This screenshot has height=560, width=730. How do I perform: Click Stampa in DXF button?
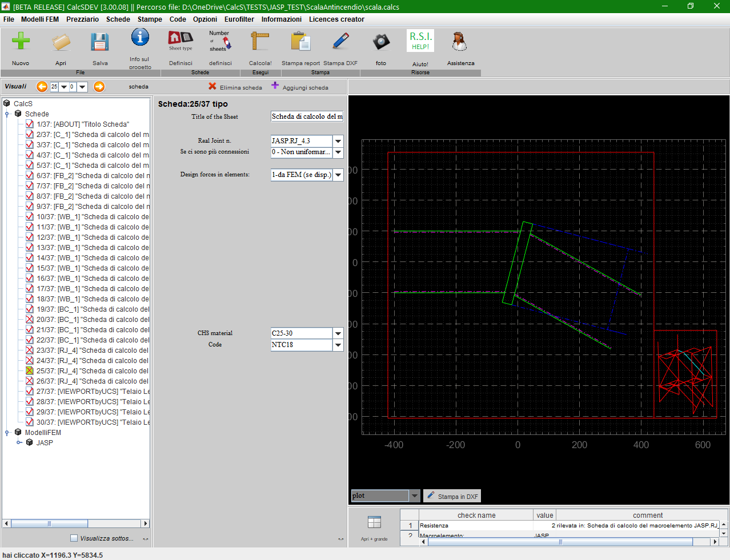pyautogui.click(x=452, y=496)
